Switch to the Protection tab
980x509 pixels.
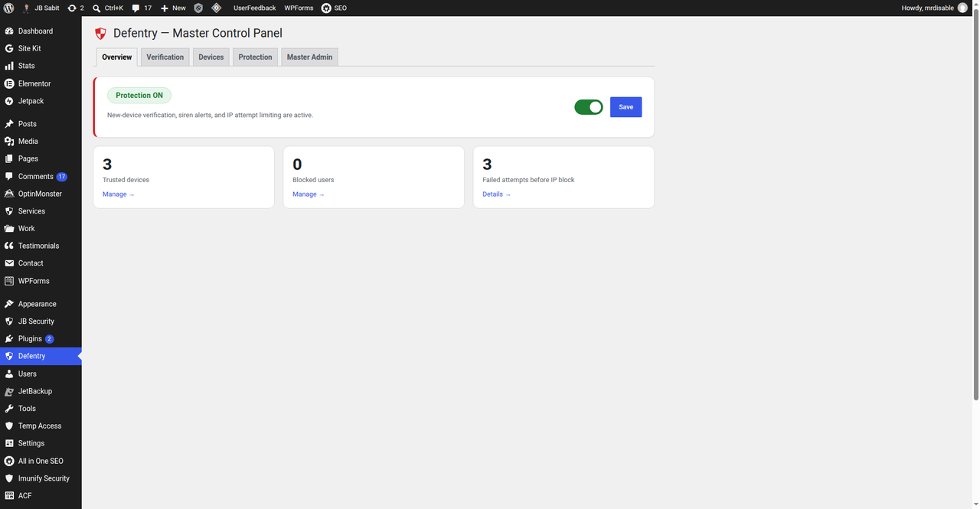(x=255, y=57)
